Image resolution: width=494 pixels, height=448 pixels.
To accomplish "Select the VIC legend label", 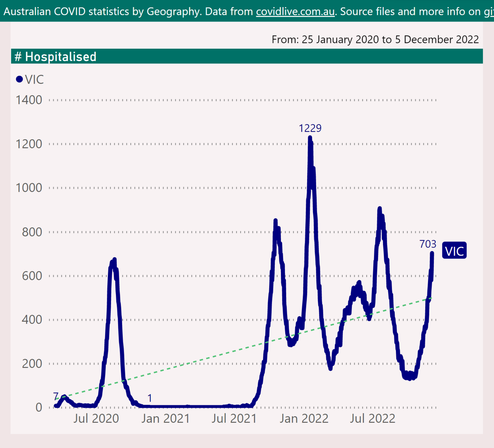I will coord(34,79).
